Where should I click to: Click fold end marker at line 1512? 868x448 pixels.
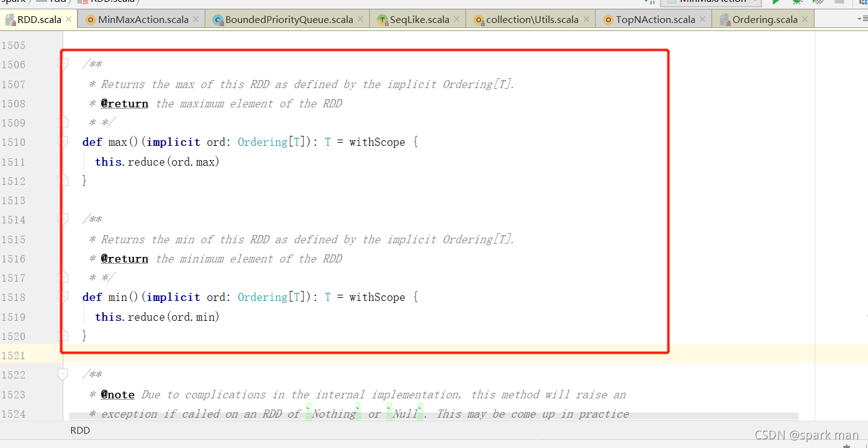(63, 181)
